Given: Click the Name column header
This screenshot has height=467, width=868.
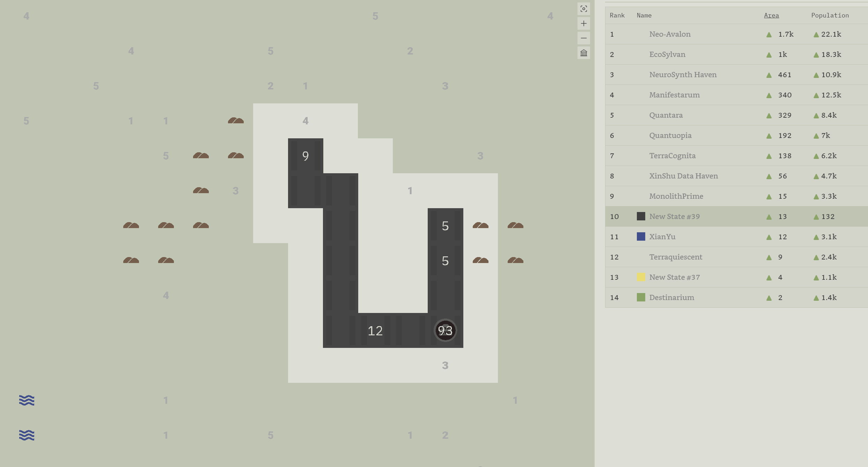Looking at the screenshot, I should [x=644, y=15].
